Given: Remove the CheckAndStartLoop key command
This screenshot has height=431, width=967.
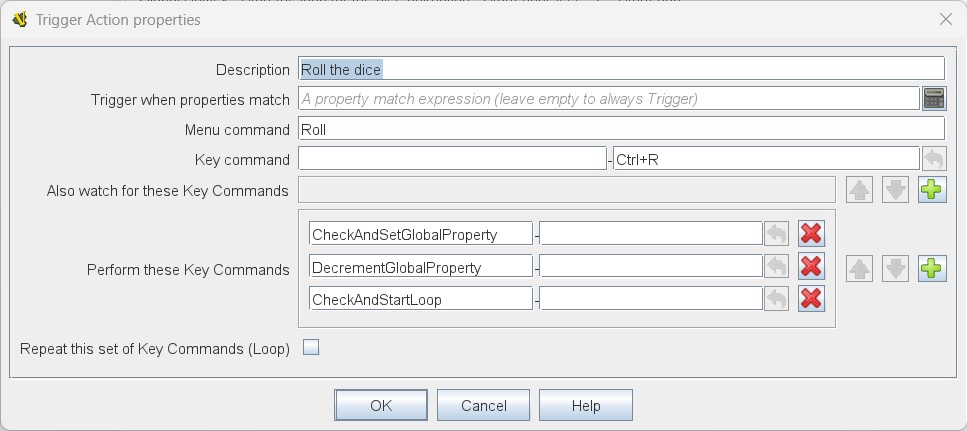Looking at the screenshot, I should 811,299.
